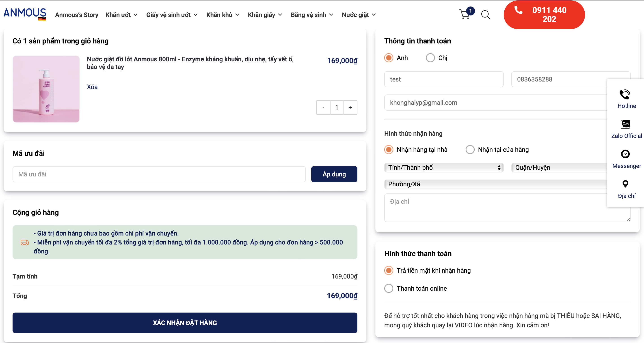644x343 pixels.
Task: Click the Xóa link to remove product
Action: (92, 87)
